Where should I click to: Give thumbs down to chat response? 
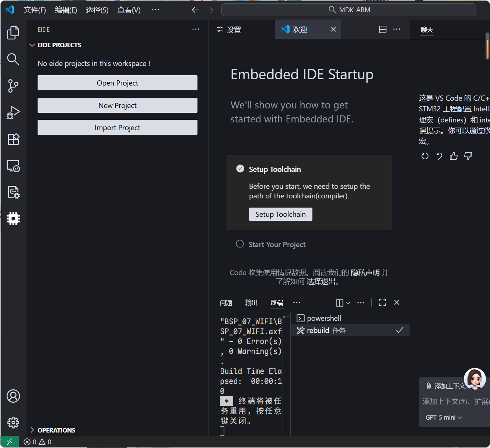(468, 156)
